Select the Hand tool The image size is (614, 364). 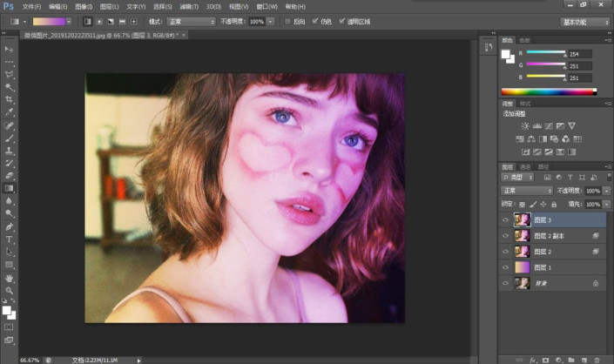[x=9, y=279]
